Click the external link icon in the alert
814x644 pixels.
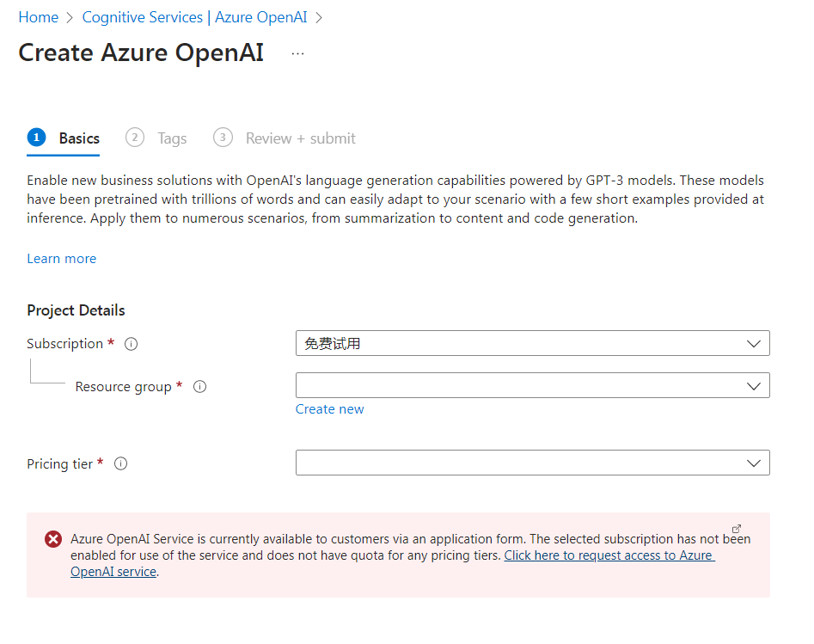[x=736, y=529]
